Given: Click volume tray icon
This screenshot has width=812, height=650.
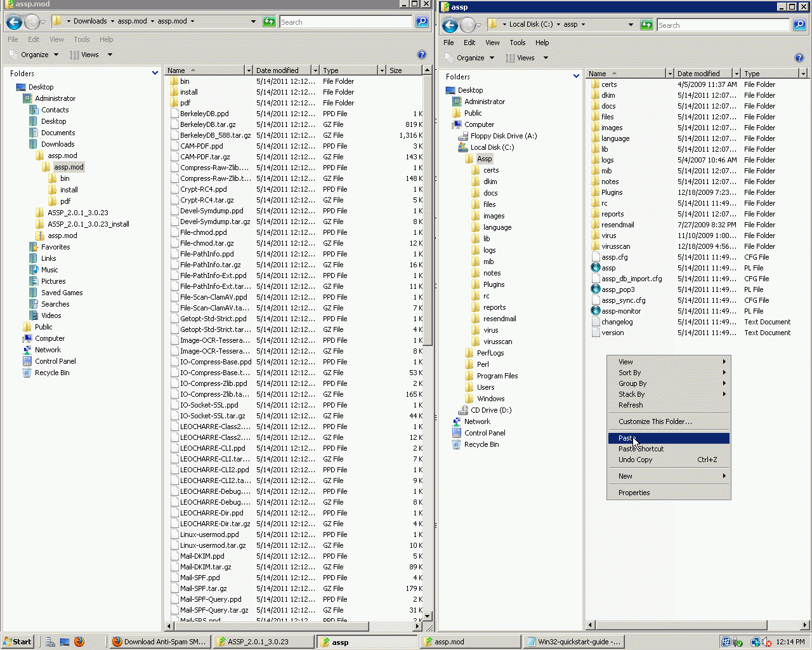Looking at the screenshot, I should tap(767, 642).
